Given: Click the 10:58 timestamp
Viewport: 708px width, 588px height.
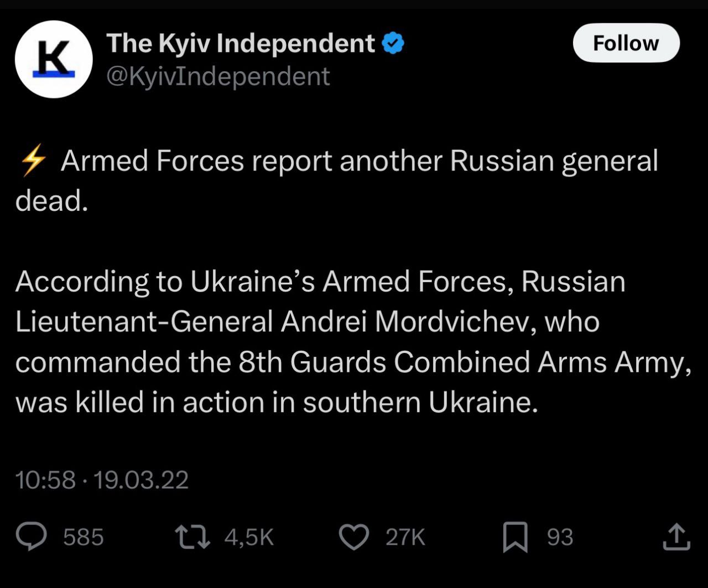Looking at the screenshot, I should coord(45,480).
